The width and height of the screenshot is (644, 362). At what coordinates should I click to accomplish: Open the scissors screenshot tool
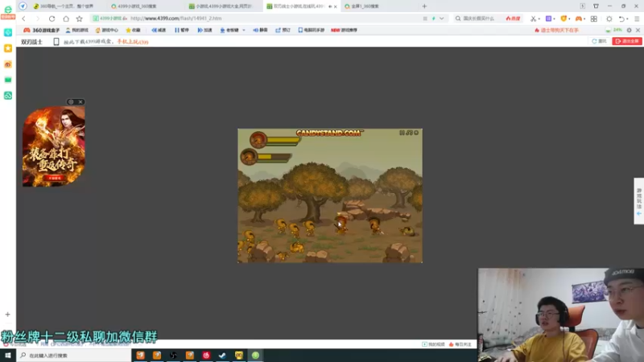[x=533, y=19]
